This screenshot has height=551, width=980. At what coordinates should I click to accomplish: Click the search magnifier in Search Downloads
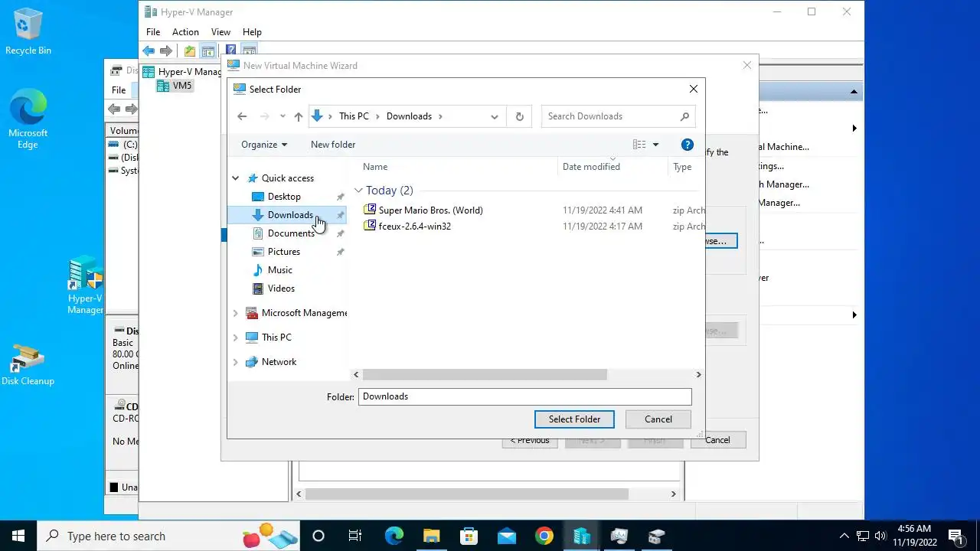[x=684, y=116]
